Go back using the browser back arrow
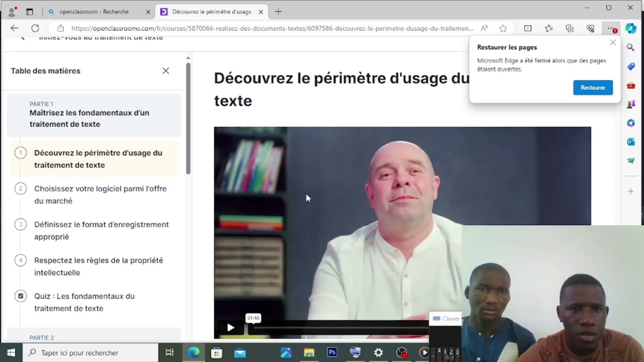The width and height of the screenshot is (644, 362). tap(14, 28)
